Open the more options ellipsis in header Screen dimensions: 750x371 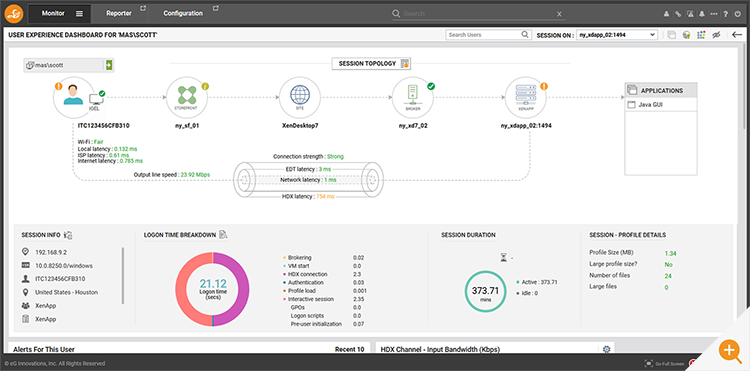[714, 14]
